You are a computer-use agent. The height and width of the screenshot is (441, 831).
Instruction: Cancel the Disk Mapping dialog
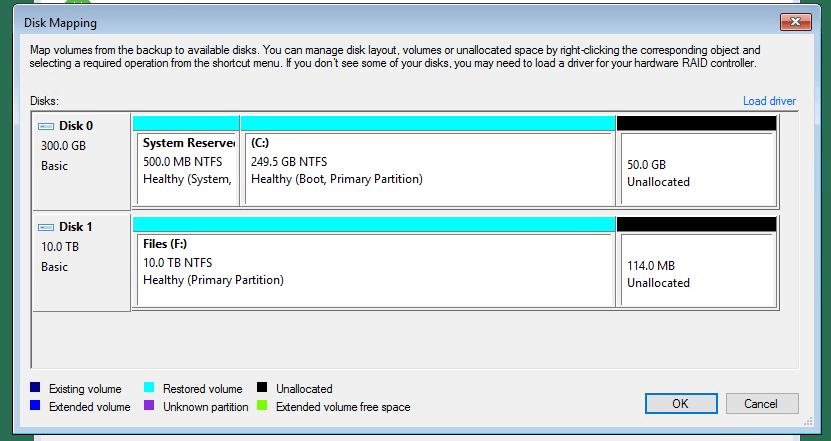(x=762, y=404)
